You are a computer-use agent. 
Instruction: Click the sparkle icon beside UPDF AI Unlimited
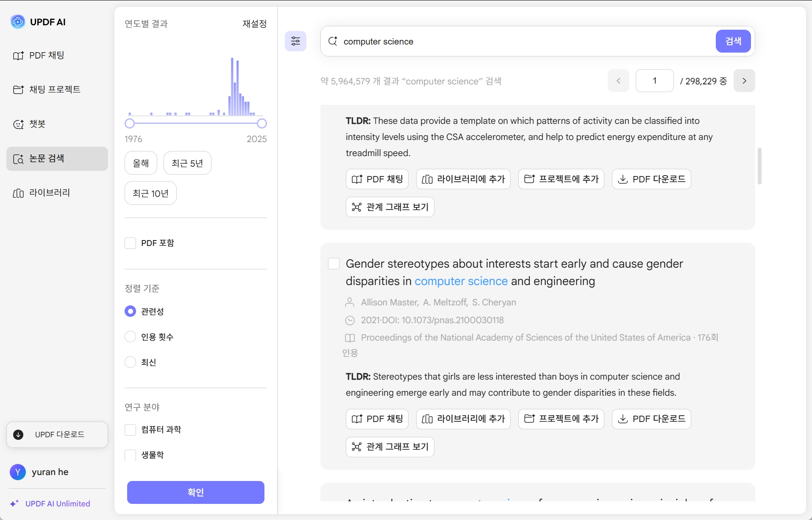click(14, 503)
